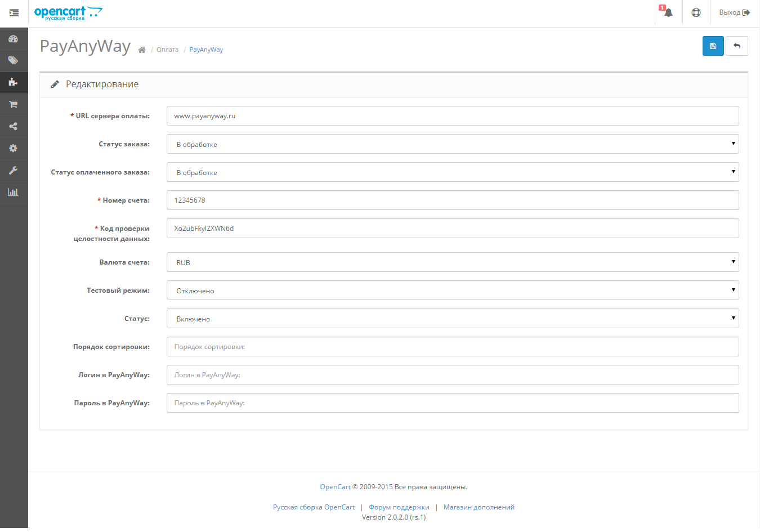
Task: Open the Статус оплаченного заказа dropdown
Action: [453, 172]
